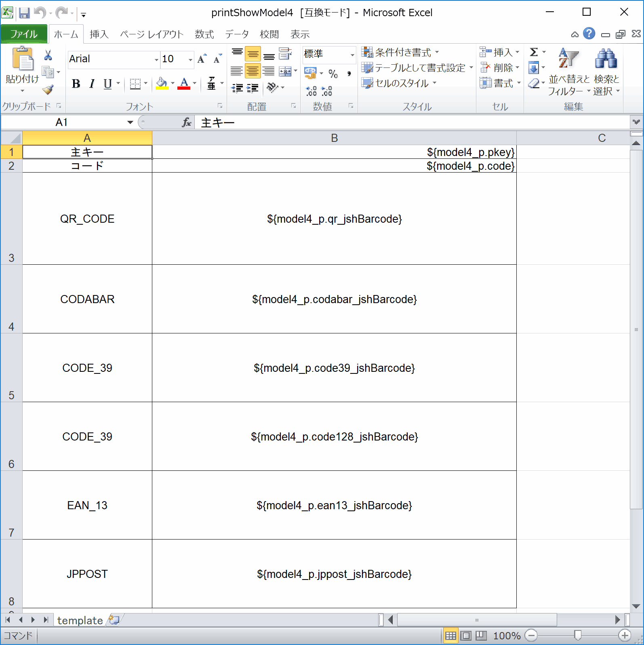The width and height of the screenshot is (644, 645).
Task: Toggle Italic formatting
Action: point(92,84)
